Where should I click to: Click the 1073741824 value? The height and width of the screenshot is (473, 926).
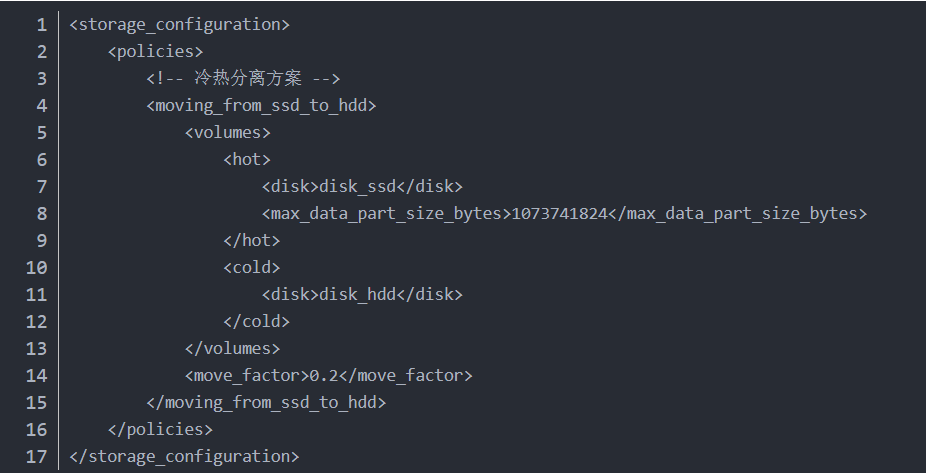pyautogui.click(x=559, y=213)
